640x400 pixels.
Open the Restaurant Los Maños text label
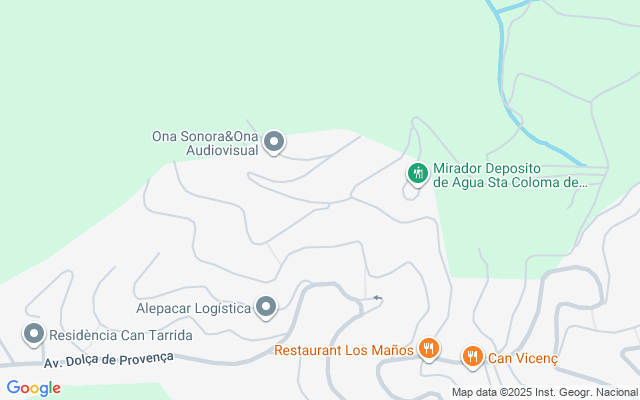pyautogui.click(x=344, y=350)
